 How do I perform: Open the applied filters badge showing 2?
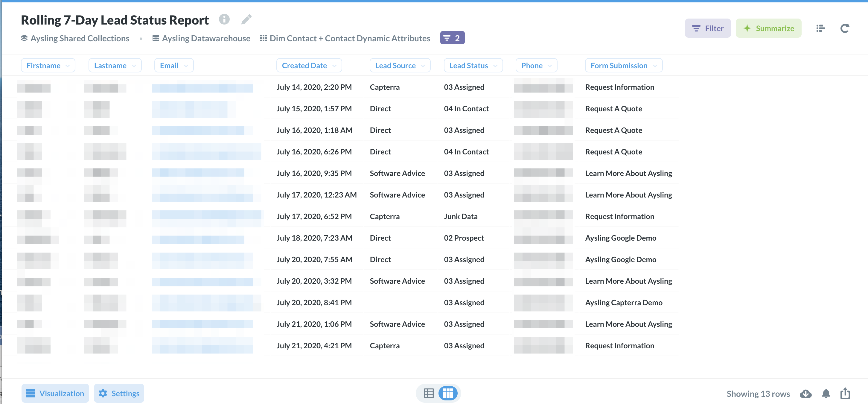[452, 38]
